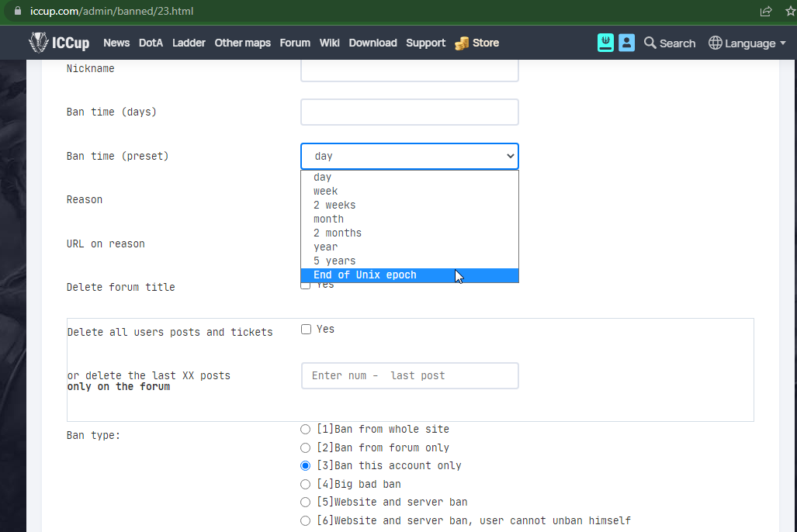Click the magnifier Search icon
Viewport: 797px width, 532px height.
(650, 43)
